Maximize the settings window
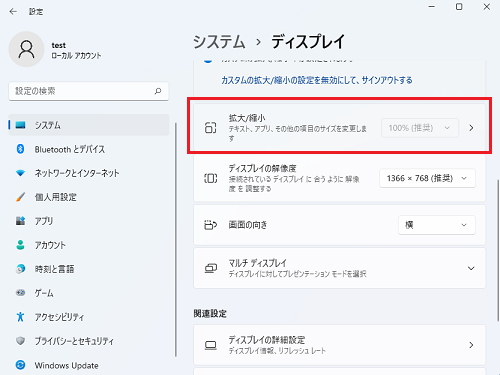The height and width of the screenshot is (375, 500). 459,6
